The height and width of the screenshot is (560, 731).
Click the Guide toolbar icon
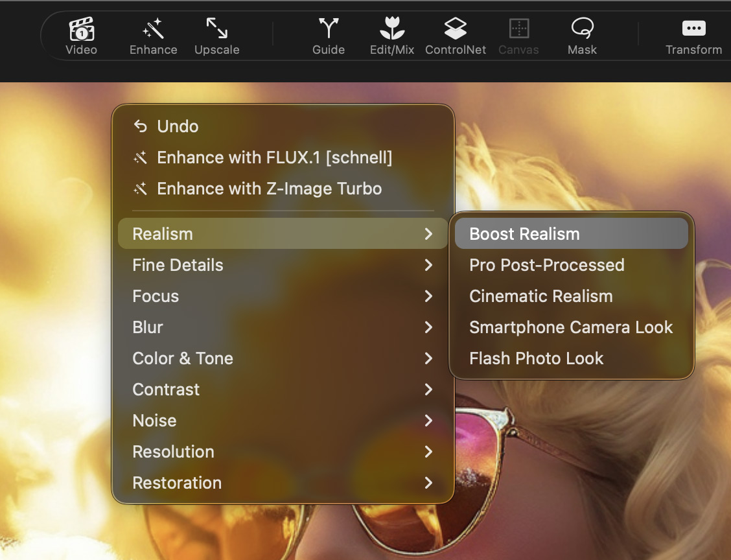tap(329, 29)
